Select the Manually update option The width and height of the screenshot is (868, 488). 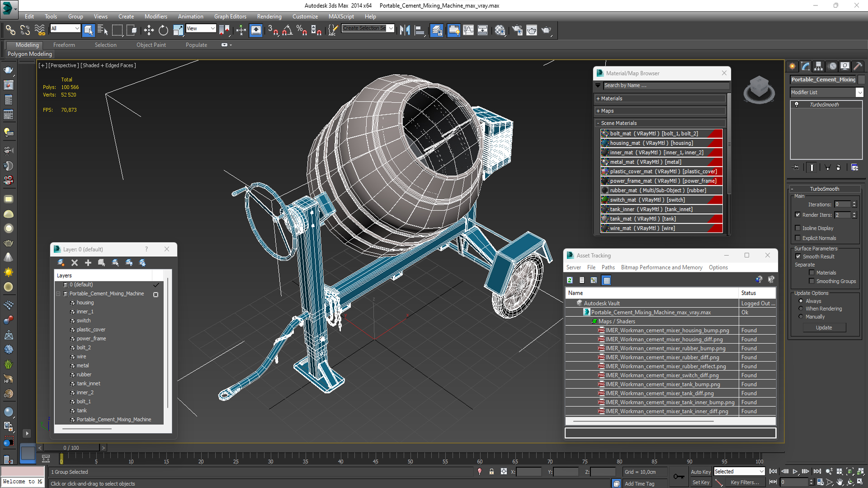(801, 317)
